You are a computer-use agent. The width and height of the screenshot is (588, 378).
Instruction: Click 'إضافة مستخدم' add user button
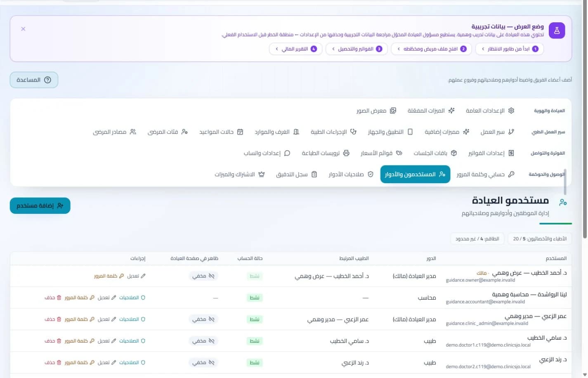coord(40,206)
